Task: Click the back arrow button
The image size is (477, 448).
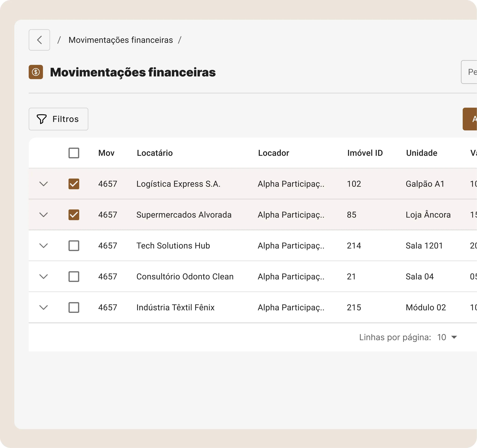Action: [x=39, y=40]
